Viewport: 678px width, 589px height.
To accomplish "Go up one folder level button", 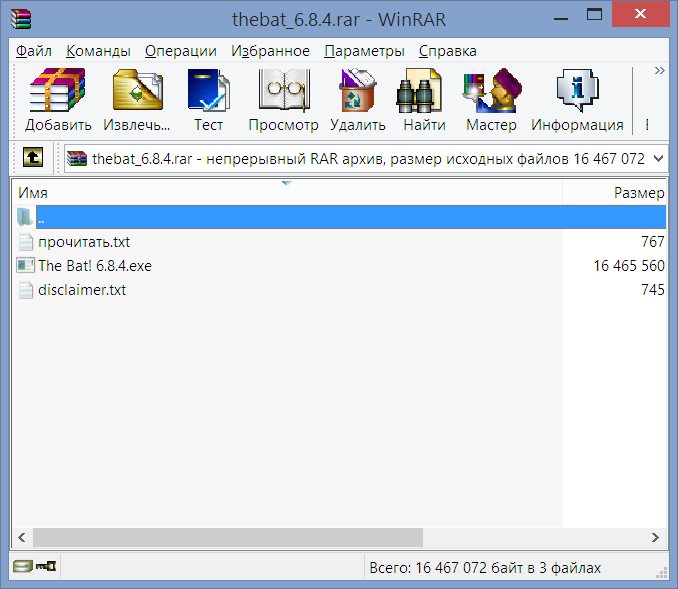I will (33, 157).
